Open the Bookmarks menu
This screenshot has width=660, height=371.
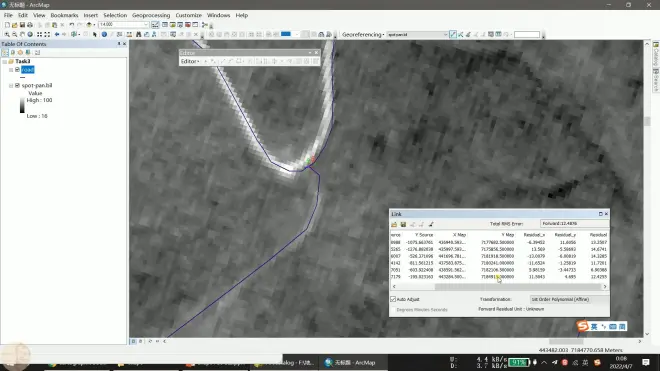click(x=64, y=15)
